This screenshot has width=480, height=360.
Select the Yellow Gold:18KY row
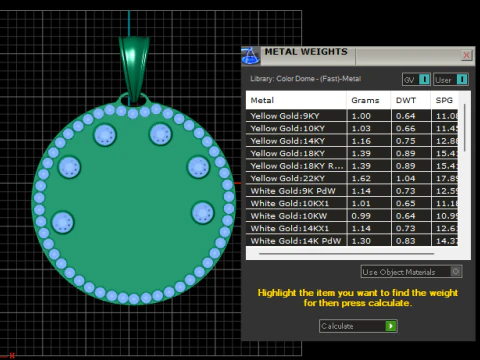click(352, 153)
